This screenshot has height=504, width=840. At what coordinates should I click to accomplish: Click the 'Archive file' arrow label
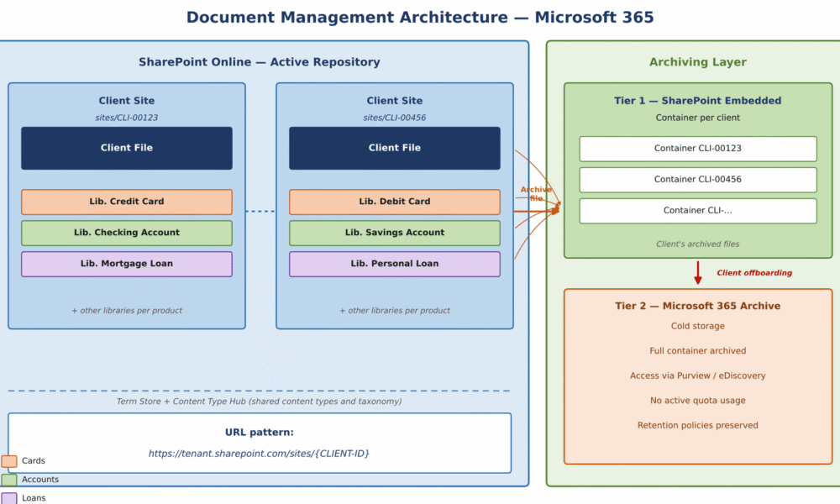coord(536,194)
